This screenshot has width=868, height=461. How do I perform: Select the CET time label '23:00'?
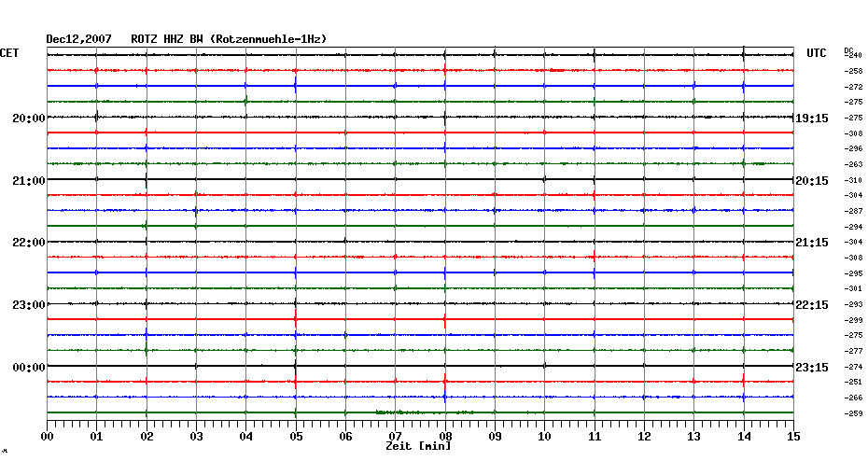[x=29, y=305]
